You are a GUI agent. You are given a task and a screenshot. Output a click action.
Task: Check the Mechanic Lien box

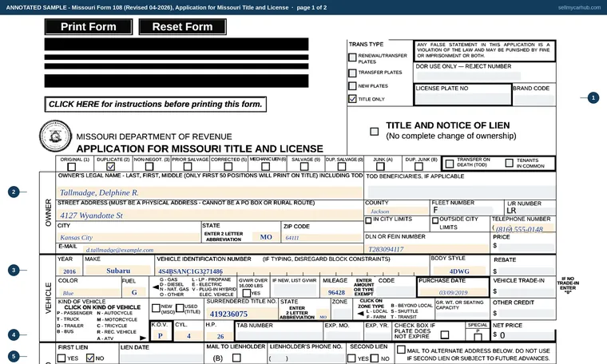tap(265, 167)
